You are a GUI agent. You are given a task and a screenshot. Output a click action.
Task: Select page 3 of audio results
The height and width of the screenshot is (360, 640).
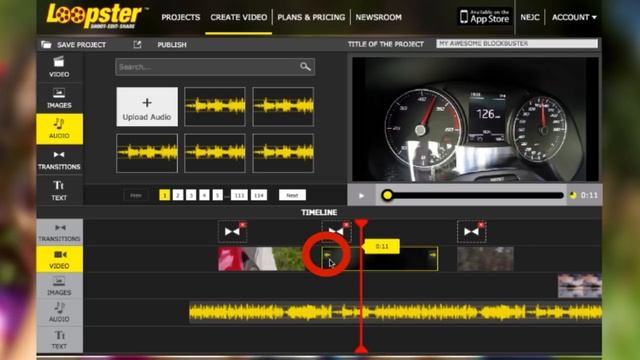(191, 195)
